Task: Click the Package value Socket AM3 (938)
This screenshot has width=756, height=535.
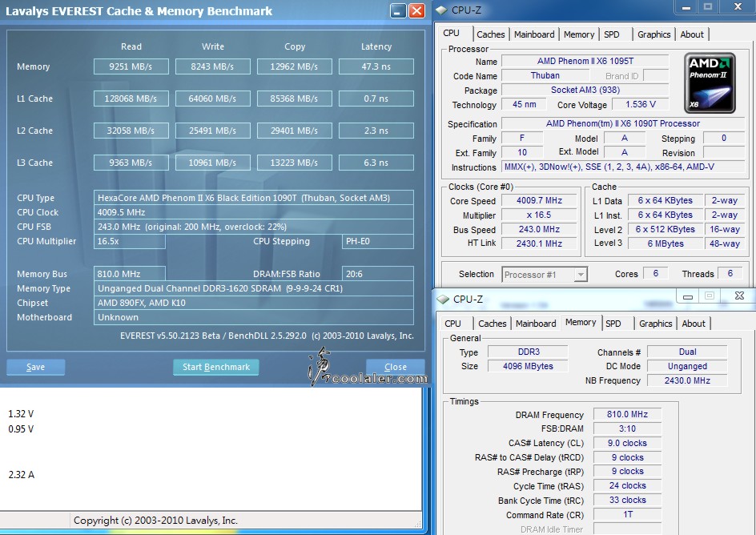Action: [585, 91]
